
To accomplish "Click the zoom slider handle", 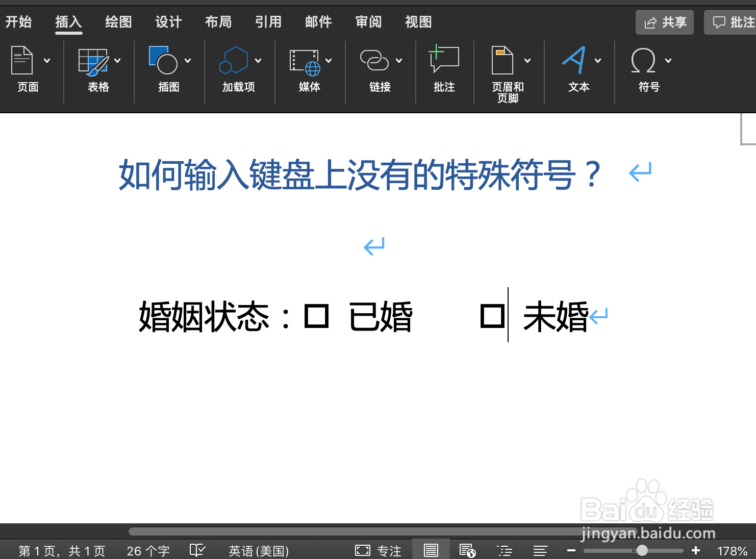I will click(642, 550).
